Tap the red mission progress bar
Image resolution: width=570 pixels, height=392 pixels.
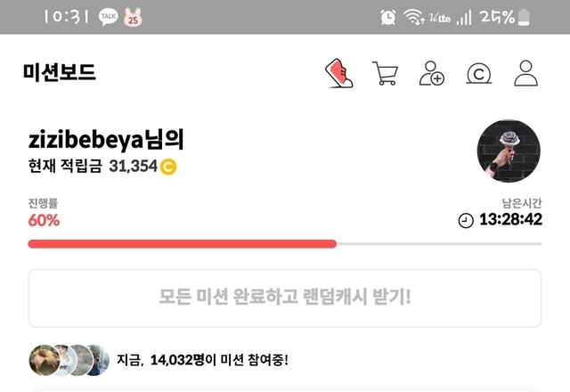[x=182, y=244]
